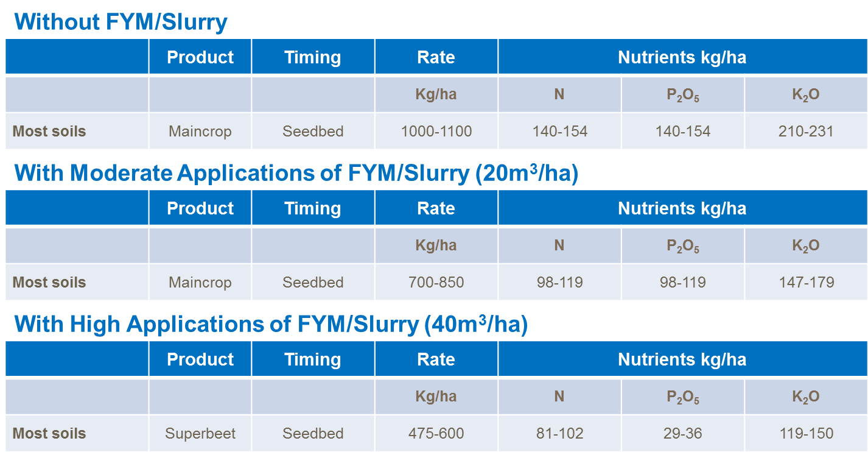
Task: Select the 1000-1100 rate cell
Action: [436, 132]
